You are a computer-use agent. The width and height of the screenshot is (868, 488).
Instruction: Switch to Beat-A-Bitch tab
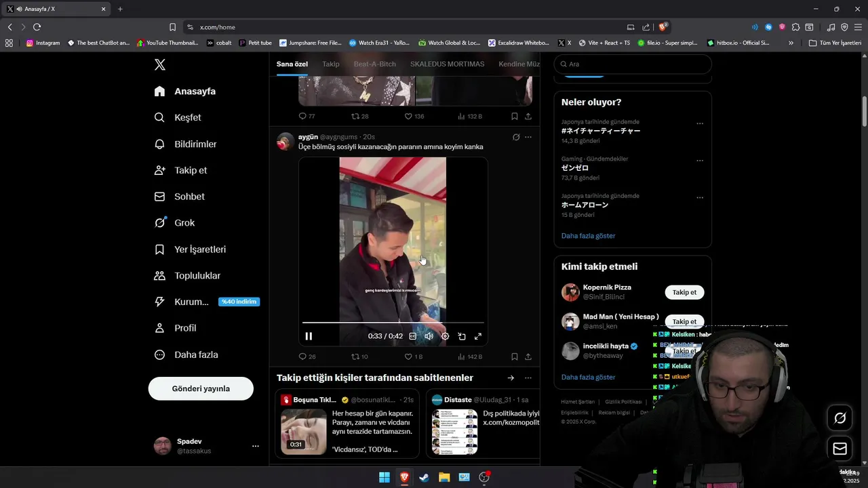[x=374, y=64]
